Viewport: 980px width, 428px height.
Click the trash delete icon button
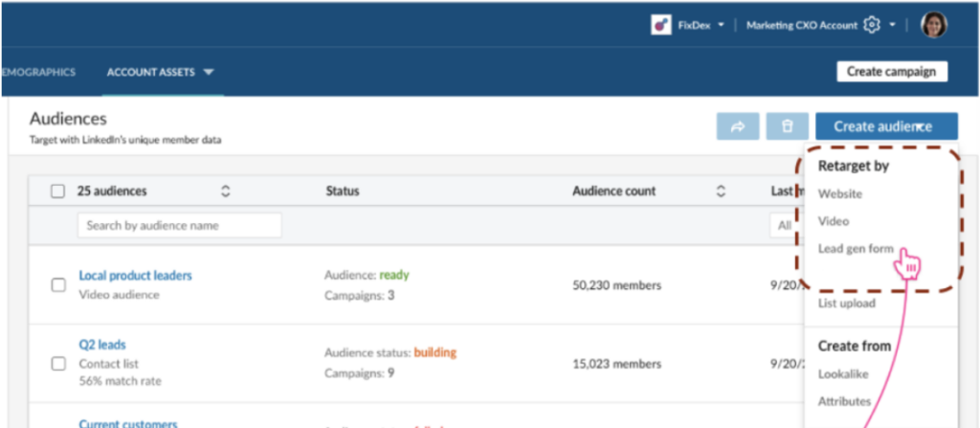pos(787,127)
